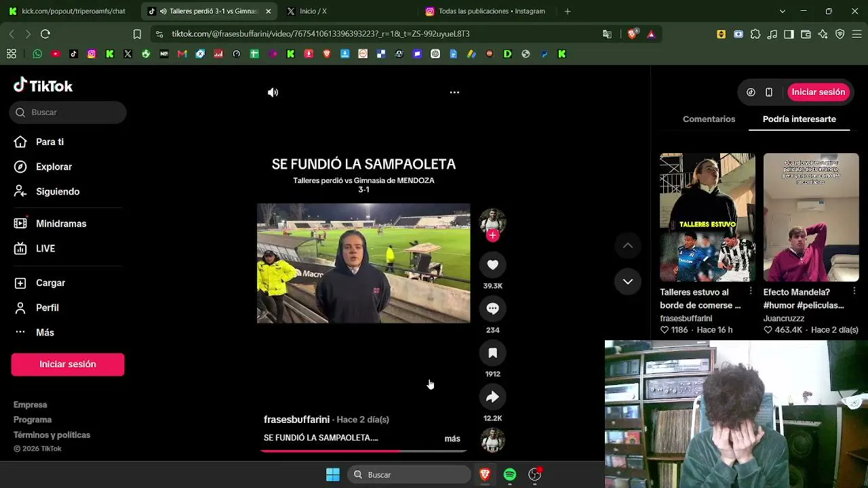Follow the creator with the red plus badge
This screenshot has height=488, width=868.
(492, 235)
